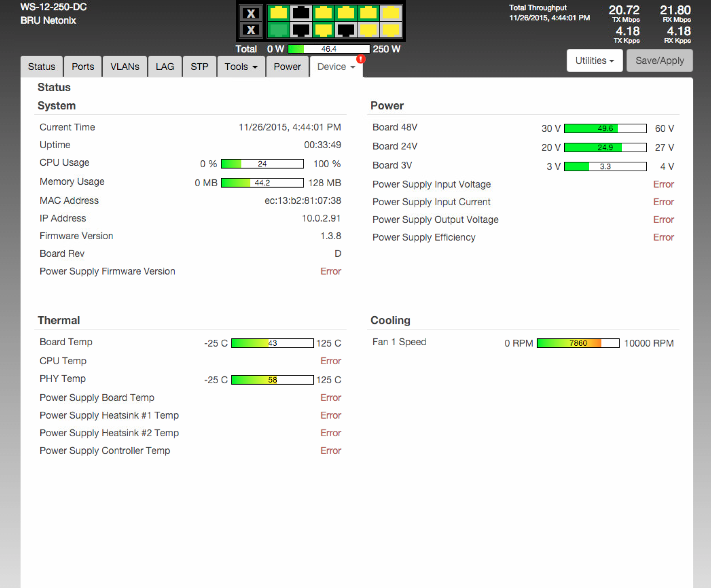
Task: Select bottom-row fifth yellow port icon
Action: point(368,30)
